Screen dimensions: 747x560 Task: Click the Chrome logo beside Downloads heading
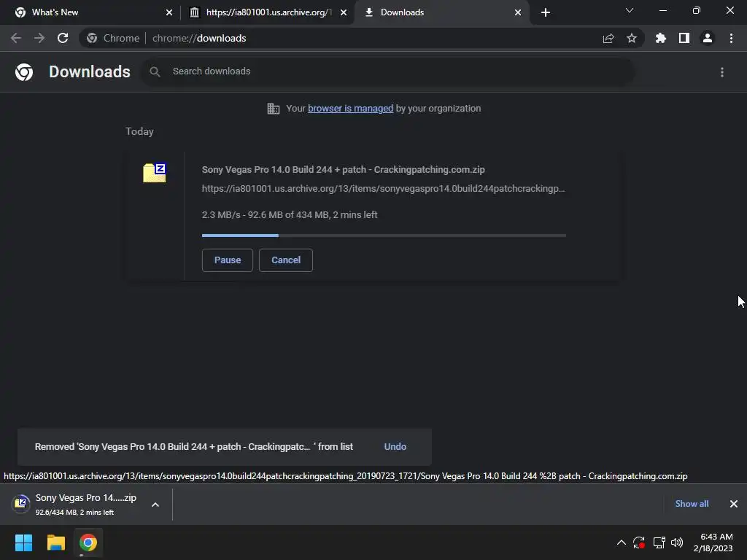tap(24, 72)
